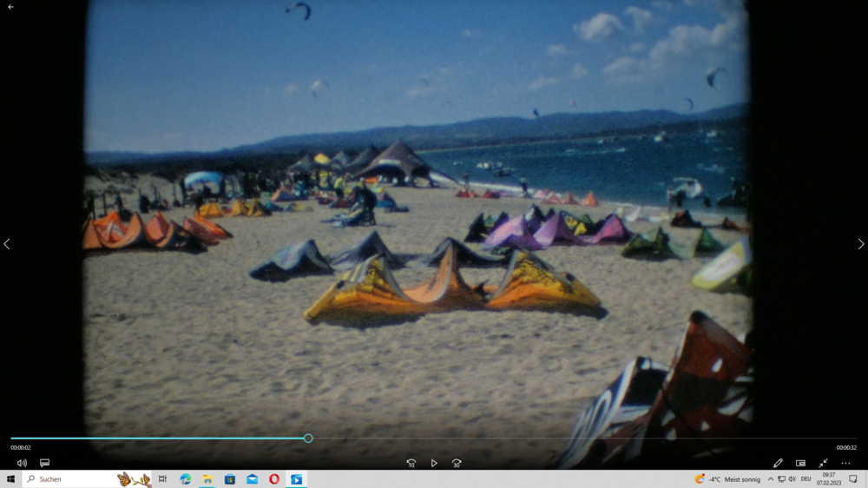
Task: Go to previous video with left arrow
Action: tap(7, 245)
